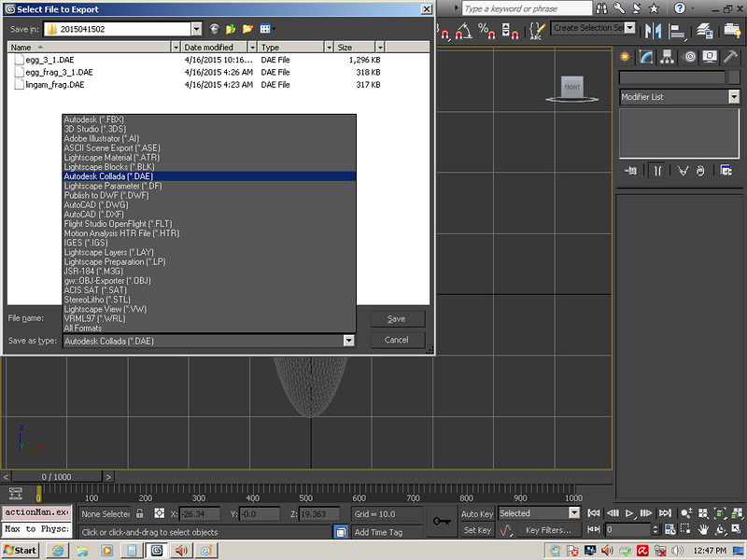Toggle Auto Key animation mode
The width and height of the screenshot is (747, 560).
coord(477,513)
